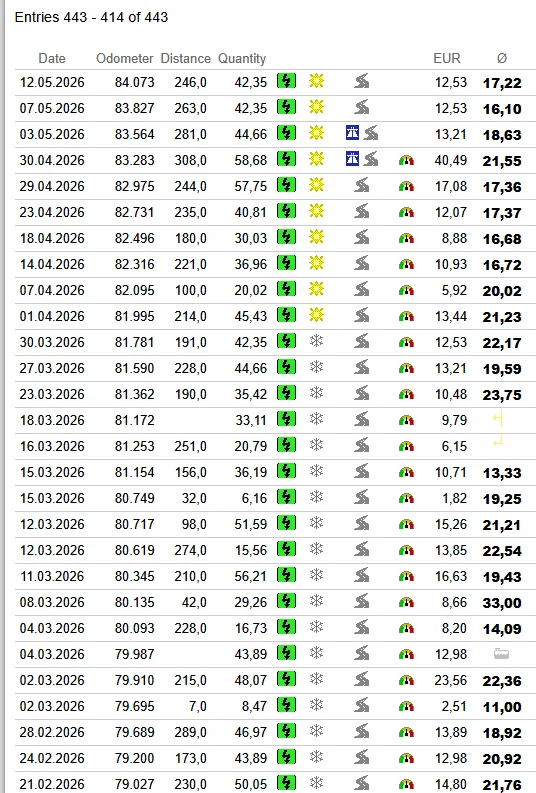Click the Ø average consumption column header

coord(502,59)
